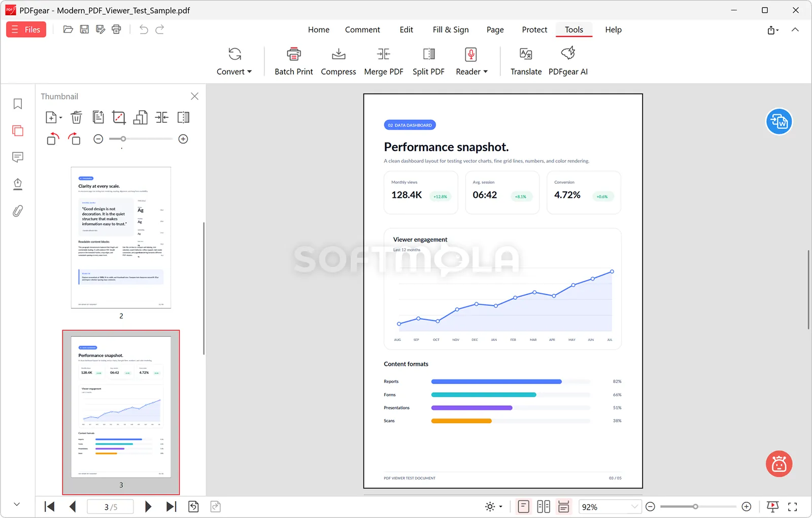Click the save disk icon
Image resolution: width=812 pixels, height=518 pixels.
point(84,29)
